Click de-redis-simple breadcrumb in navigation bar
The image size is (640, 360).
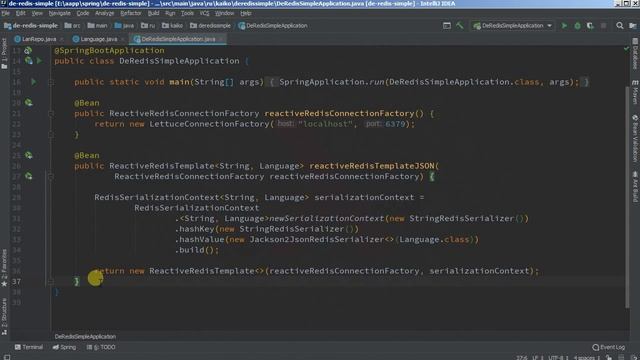click(x=31, y=26)
